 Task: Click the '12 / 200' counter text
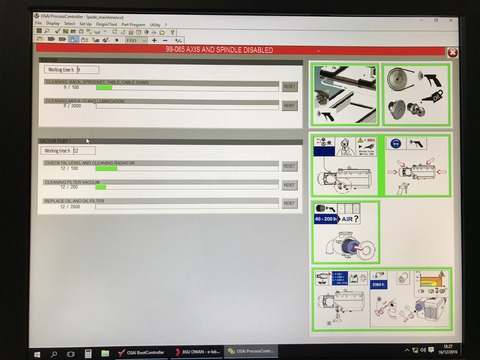click(69, 187)
